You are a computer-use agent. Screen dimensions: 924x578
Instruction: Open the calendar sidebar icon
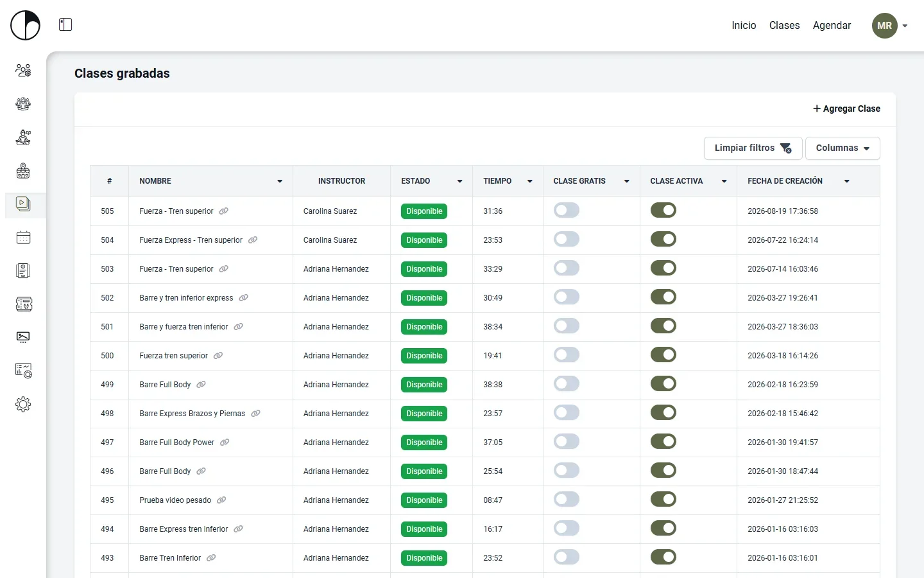pyautogui.click(x=23, y=238)
